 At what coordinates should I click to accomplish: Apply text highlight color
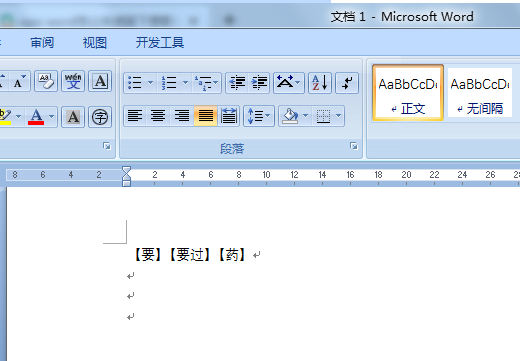pos(6,117)
